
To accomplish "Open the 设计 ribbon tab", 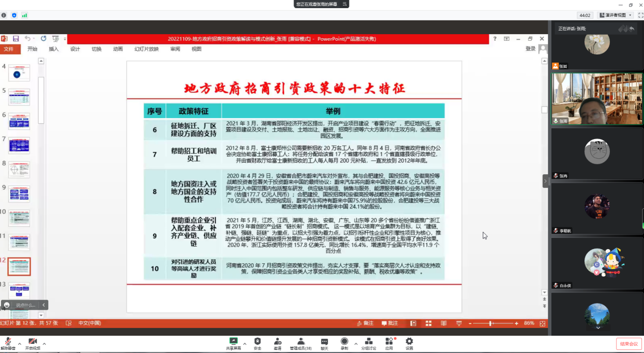I will (x=75, y=49).
